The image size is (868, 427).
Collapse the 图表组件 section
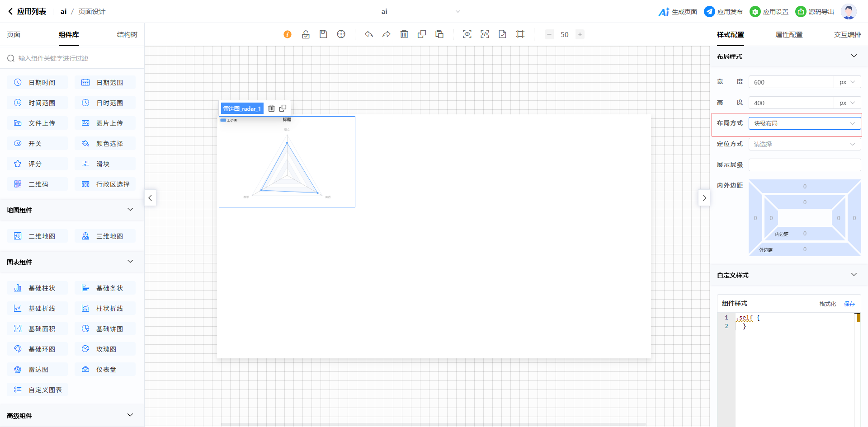(x=130, y=262)
